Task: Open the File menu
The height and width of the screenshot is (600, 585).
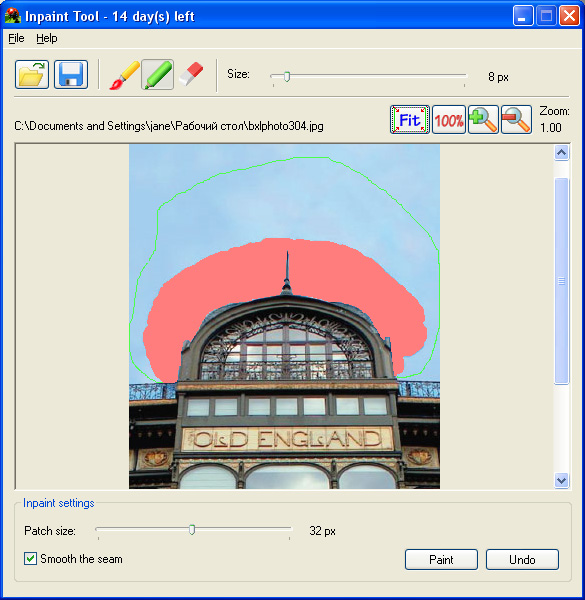Action: click(16, 38)
